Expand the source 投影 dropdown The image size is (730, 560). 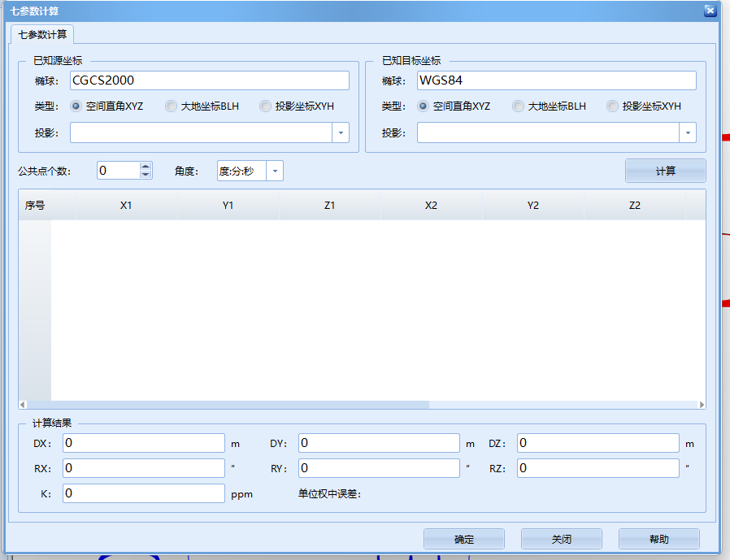(x=341, y=132)
